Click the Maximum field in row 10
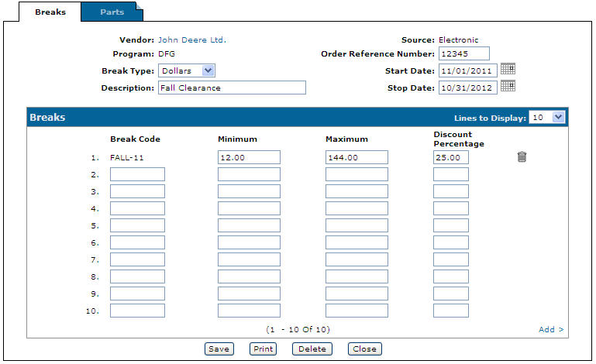The width and height of the screenshot is (596, 364). point(357,311)
